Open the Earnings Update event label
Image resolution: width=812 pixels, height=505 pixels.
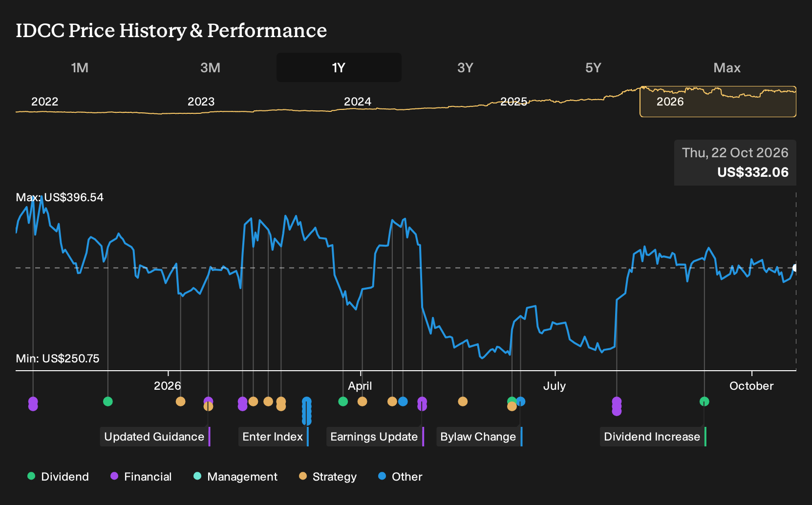pyautogui.click(x=374, y=437)
